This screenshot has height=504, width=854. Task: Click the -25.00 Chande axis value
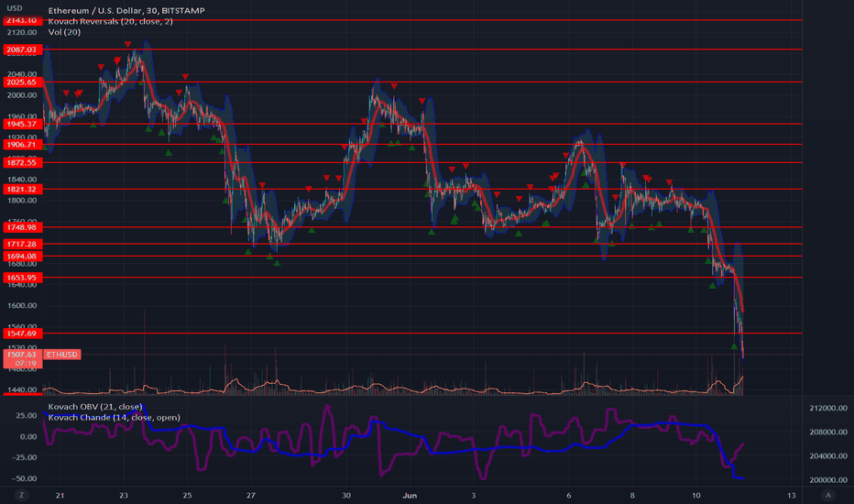coord(25,457)
